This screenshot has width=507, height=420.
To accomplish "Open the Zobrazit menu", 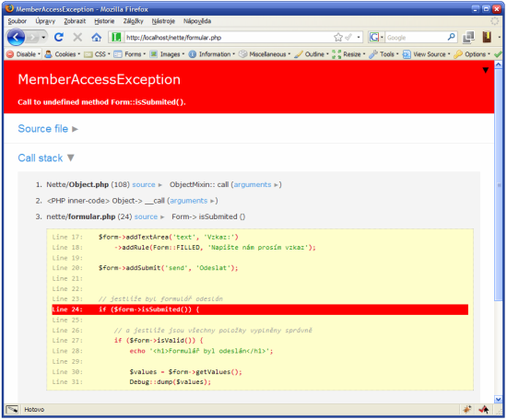I will click(x=75, y=21).
